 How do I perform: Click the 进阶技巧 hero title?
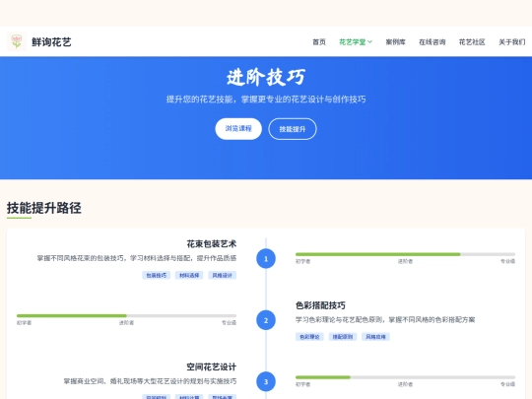click(266, 77)
